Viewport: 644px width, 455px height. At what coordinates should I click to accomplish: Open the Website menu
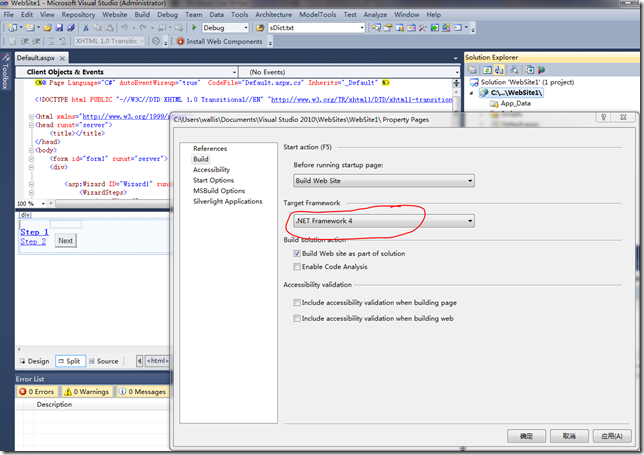point(115,14)
